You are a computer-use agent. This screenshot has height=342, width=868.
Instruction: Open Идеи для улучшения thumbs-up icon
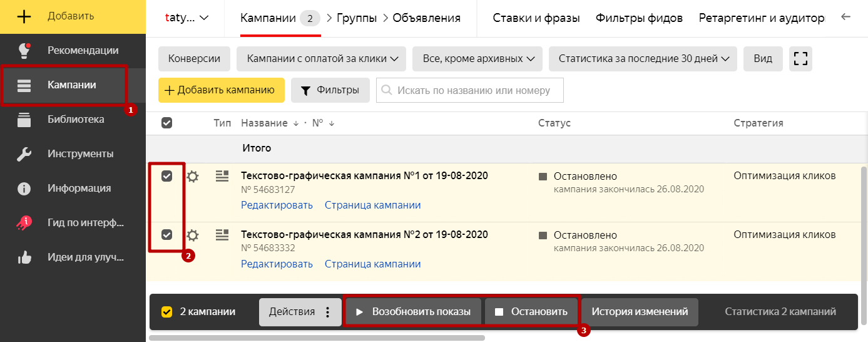tap(24, 257)
